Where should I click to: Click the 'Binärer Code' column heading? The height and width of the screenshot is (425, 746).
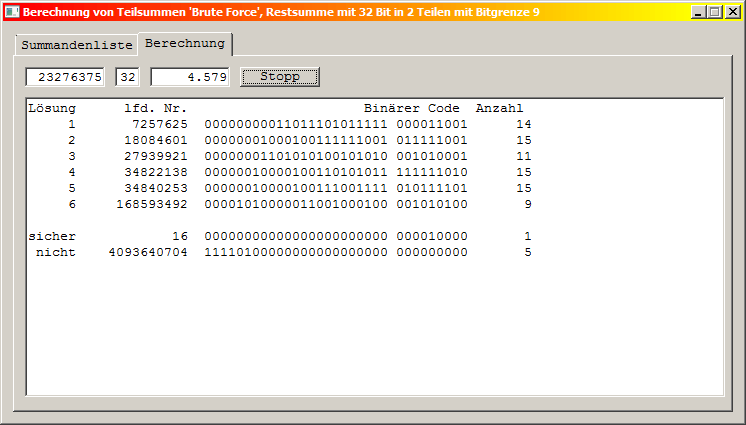point(411,108)
